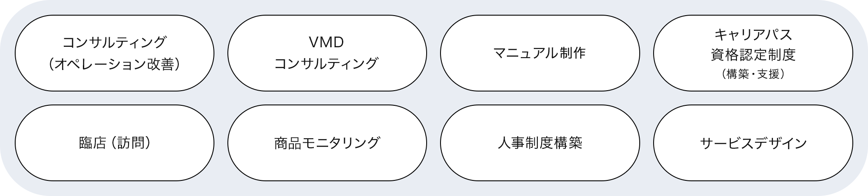This screenshot has width=868, height=196.
Task: Choose the サービスデザイン pill
Action: pos(753,143)
